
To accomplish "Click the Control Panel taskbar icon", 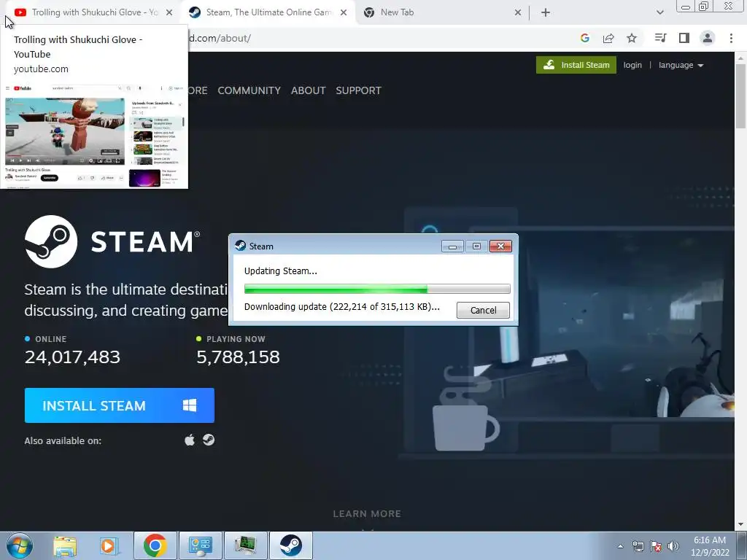I will (x=200, y=545).
